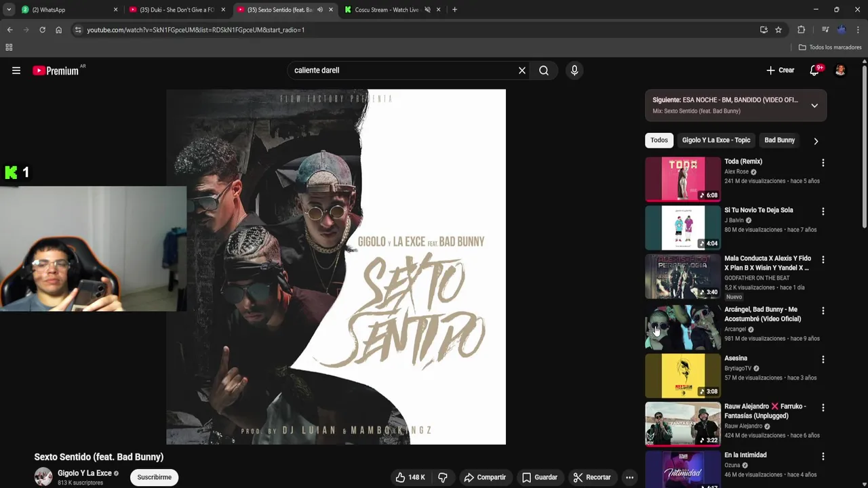
Task: Show more filter chips with right arrow
Action: coord(816,141)
